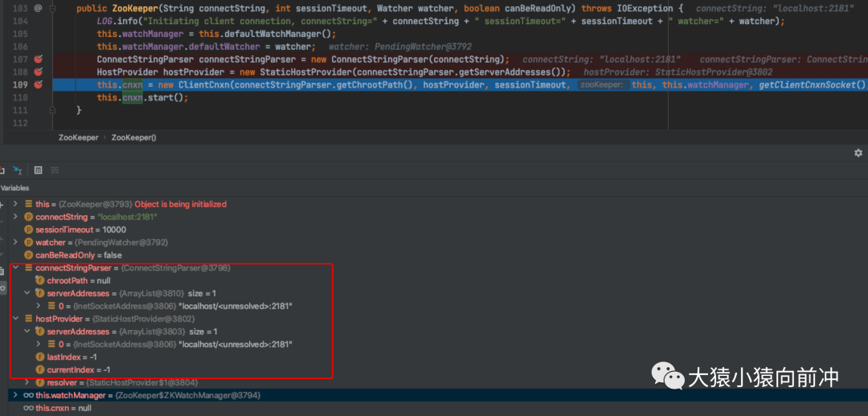Viewport: 868px width, 416px height.
Task: Click the ZooKeeper class breadcrumb
Action: click(x=78, y=137)
